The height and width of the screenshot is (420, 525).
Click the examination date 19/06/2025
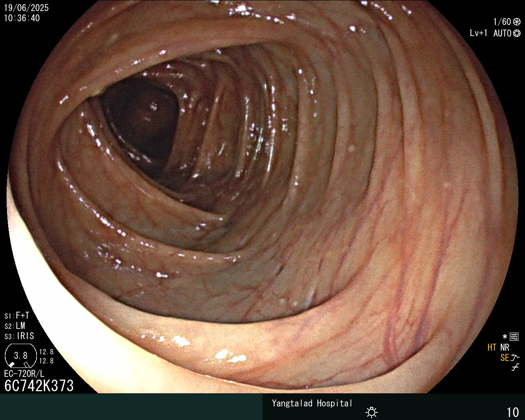click(26, 8)
